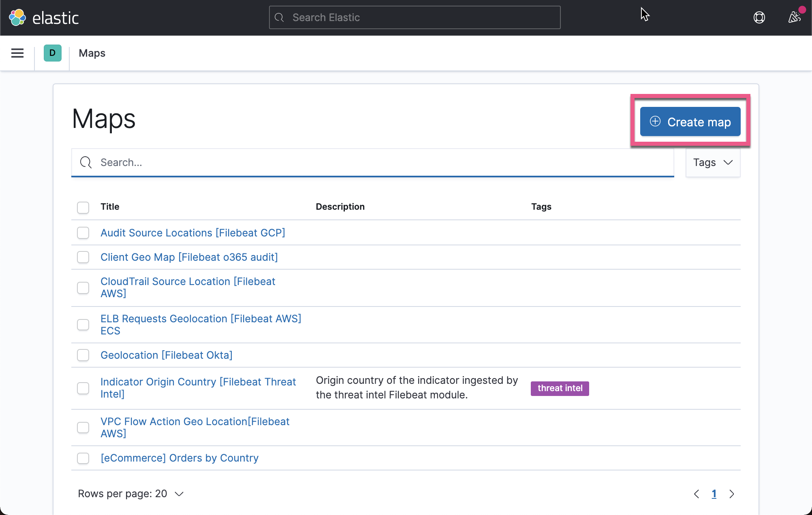This screenshot has height=515, width=812.
Task: Select the Maps breadcrumb item
Action: (92, 53)
